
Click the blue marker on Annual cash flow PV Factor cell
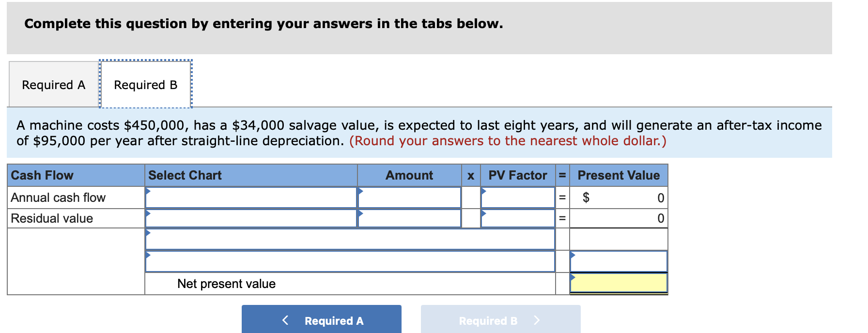pos(482,191)
